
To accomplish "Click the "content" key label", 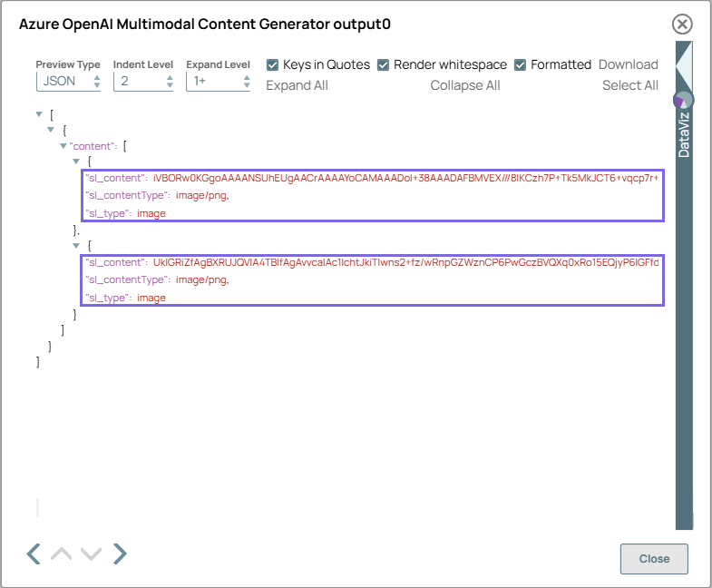I will pos(92,146).
